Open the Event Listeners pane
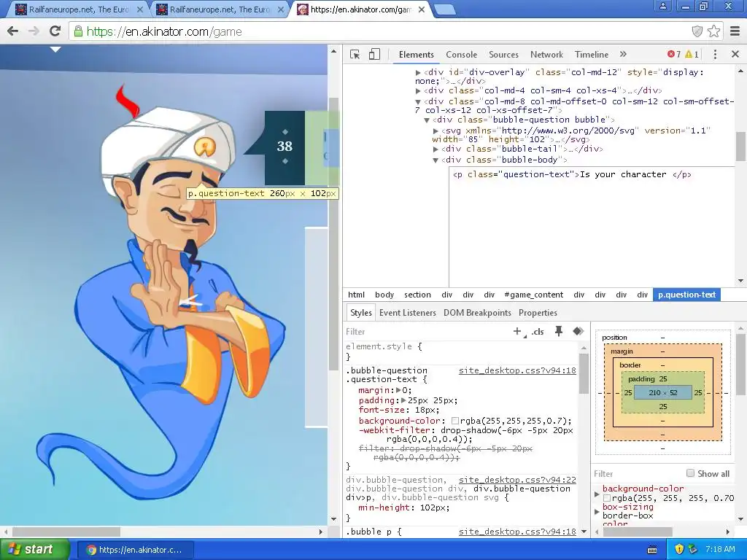747x560 pixels. pos(407,313)
